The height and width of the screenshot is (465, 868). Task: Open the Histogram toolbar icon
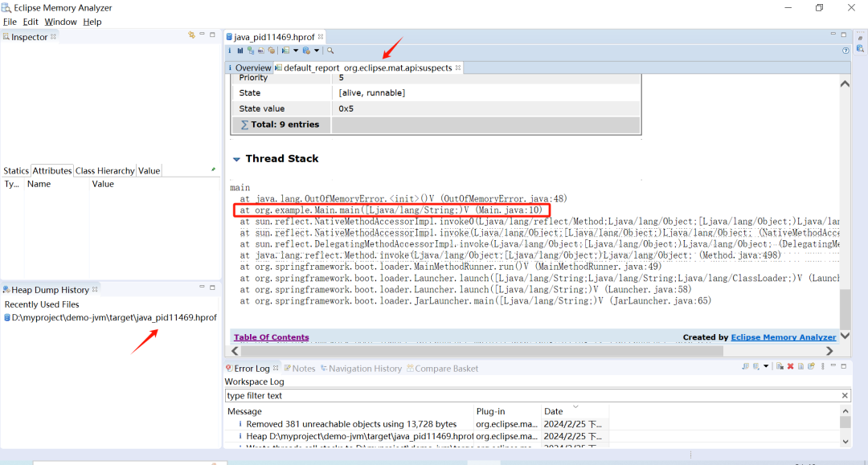click(240, 51)
